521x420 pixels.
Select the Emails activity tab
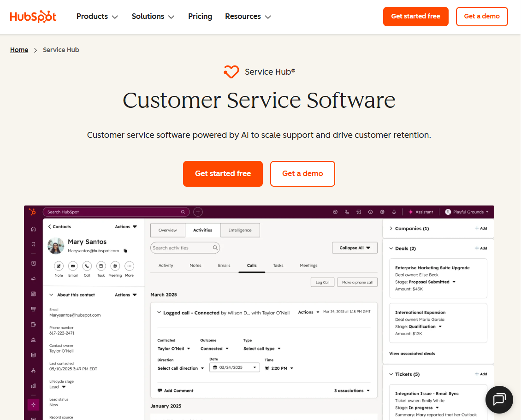point(224,266)
